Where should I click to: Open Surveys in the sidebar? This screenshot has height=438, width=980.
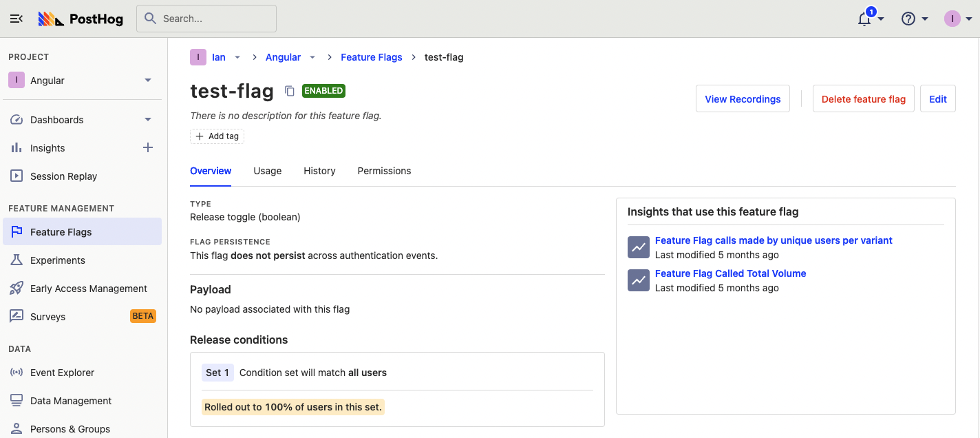point(48,317)
